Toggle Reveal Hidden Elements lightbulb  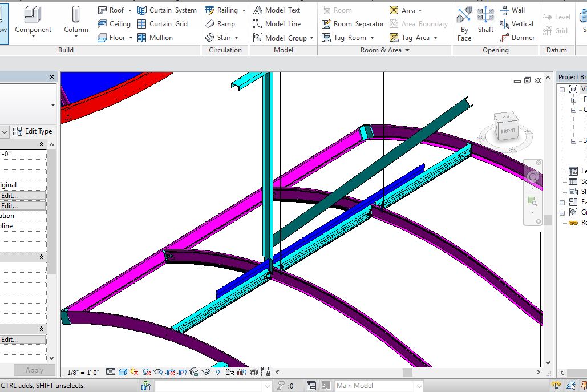point(217,373)
